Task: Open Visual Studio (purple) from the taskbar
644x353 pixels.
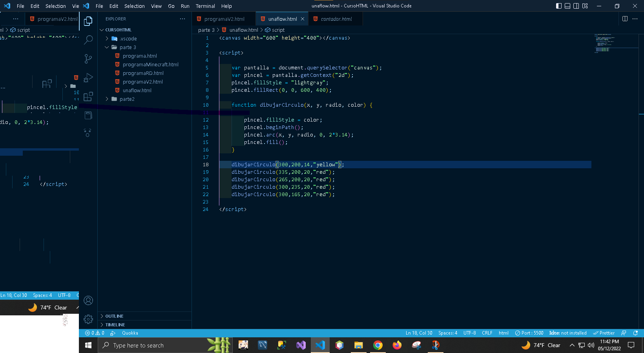Action: tap(301, 345)
